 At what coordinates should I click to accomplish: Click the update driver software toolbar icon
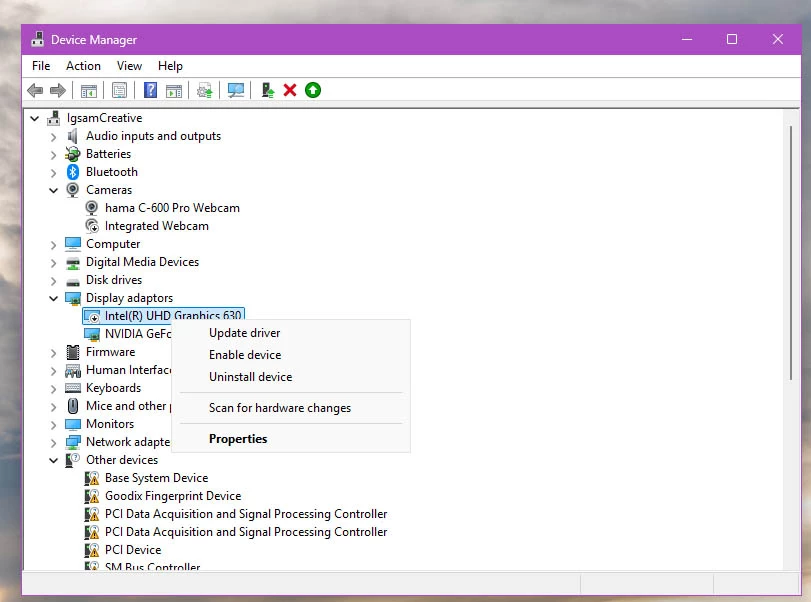tap(205, 91)
